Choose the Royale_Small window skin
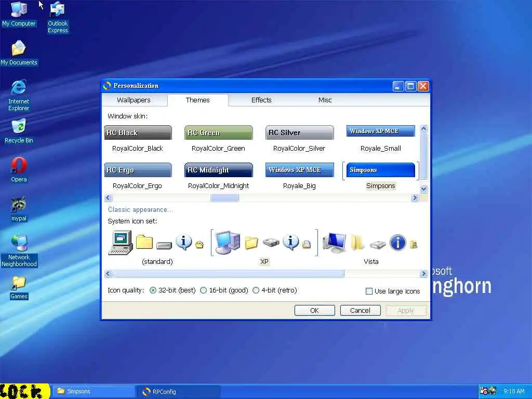 coord(381,139)
